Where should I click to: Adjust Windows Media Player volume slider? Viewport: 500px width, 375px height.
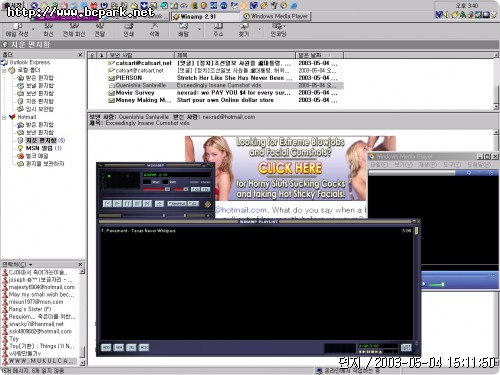[x=436, y=285]
